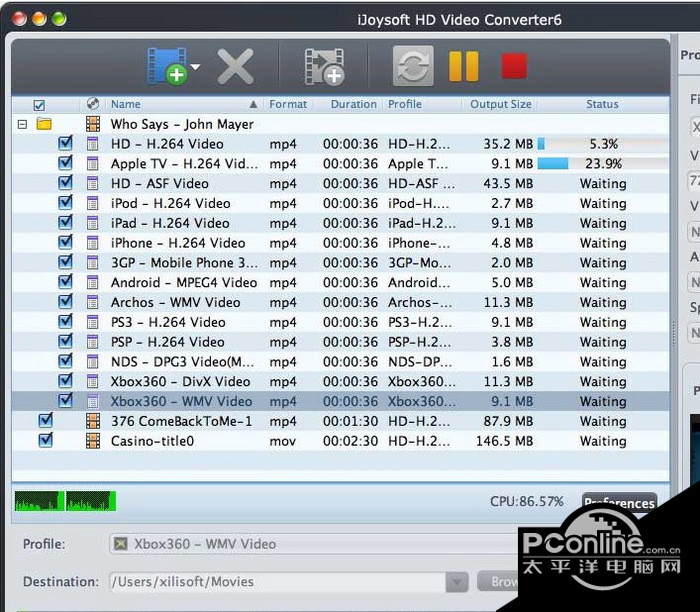Uncheck the Apple TV - H.264 Video row
Screen dimensions: 700x612
pos(65,162)
